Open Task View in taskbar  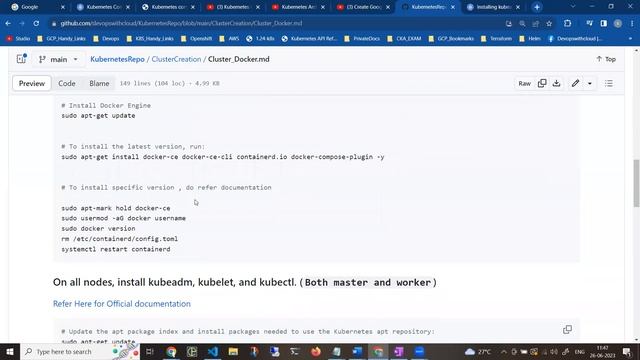(150, 351)
